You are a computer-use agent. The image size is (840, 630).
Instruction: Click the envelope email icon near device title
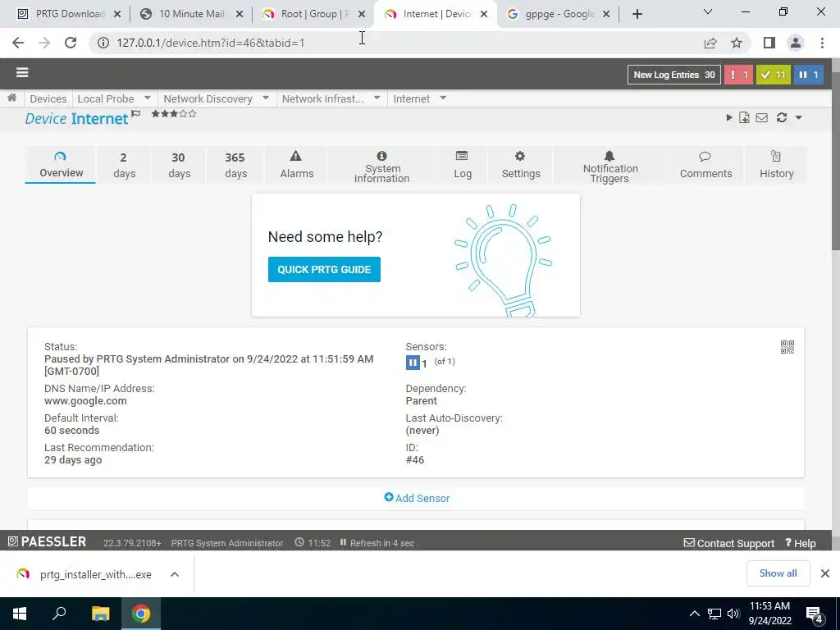click(761, 117)
